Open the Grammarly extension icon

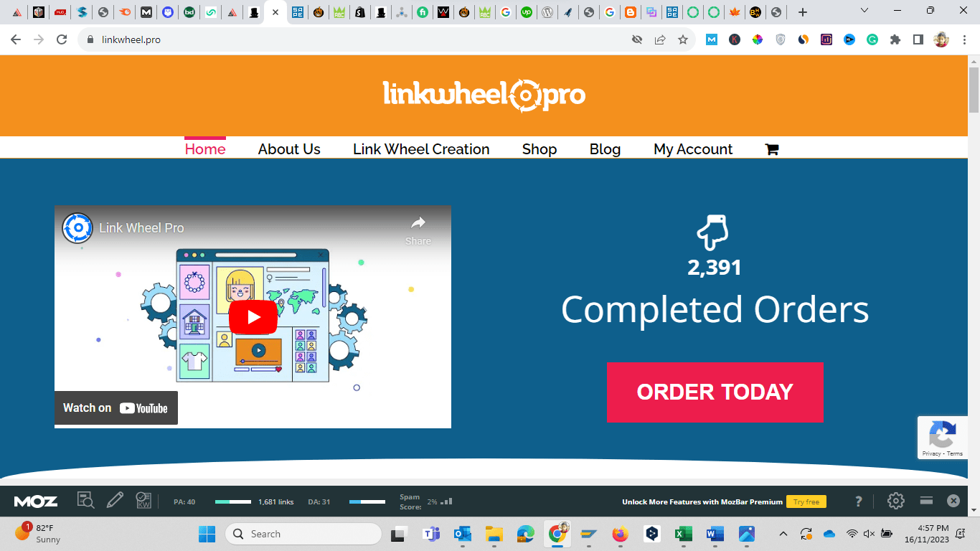[x=872, y=40]
